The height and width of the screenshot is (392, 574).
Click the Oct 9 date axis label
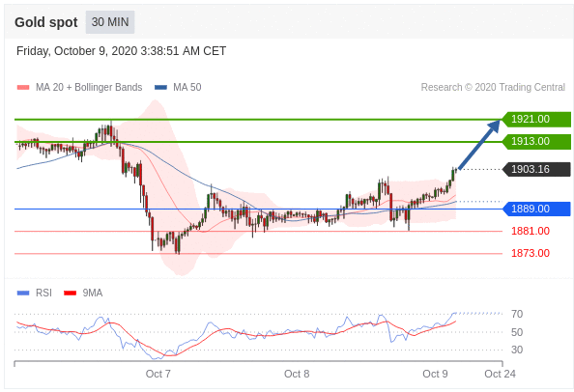click(x=435, y=374)
